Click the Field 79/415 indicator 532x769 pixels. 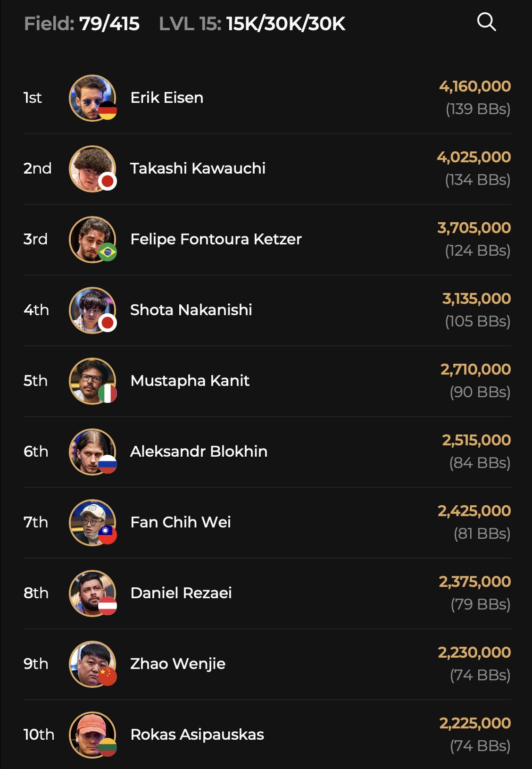[82, 24]
